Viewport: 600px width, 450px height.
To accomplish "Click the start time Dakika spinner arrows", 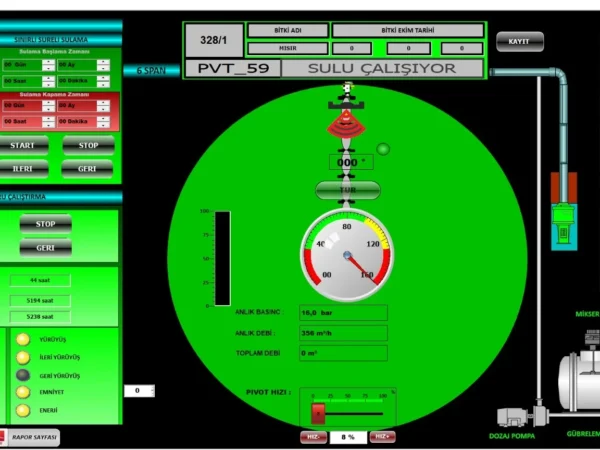I will [104, 80].
